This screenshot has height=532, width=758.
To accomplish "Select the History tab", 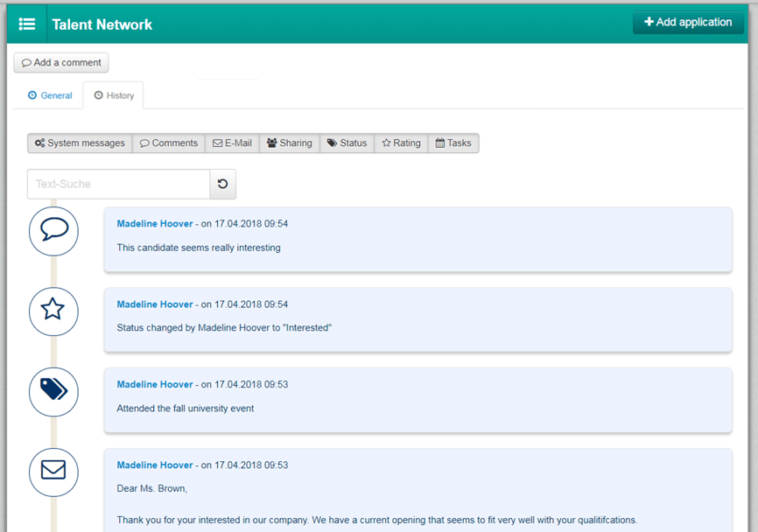I will pos(114,95).
